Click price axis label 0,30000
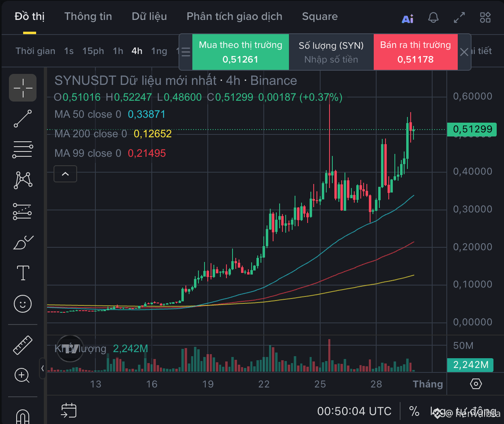This screenshot has height=424, width=504. (472, 209)
